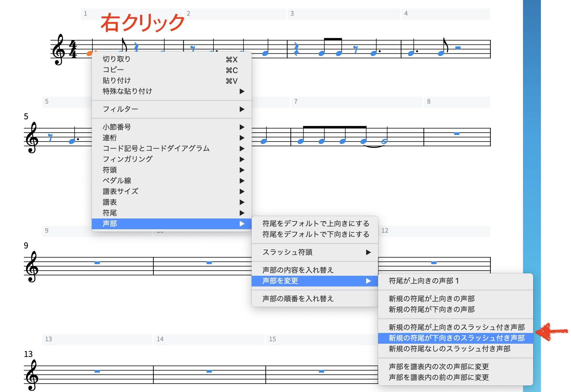
Task: Choose 声部の順番を入れ替え
Action: pos(298,299)
